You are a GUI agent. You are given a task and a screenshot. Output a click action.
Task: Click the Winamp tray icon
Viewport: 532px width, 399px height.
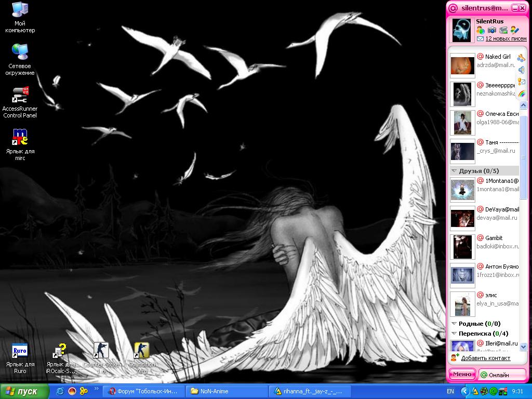pyautogui.click(x=475, y=392)
